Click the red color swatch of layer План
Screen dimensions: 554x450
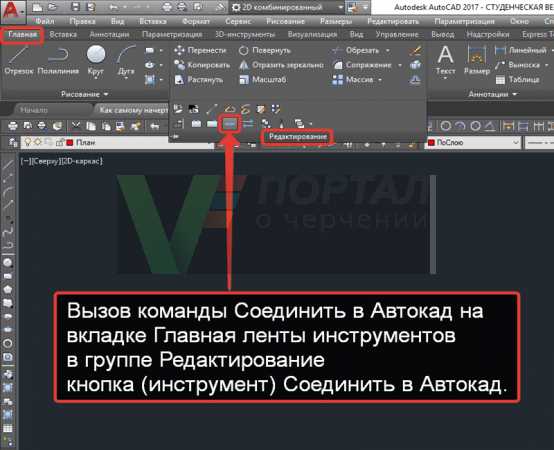tap(70, 142)
